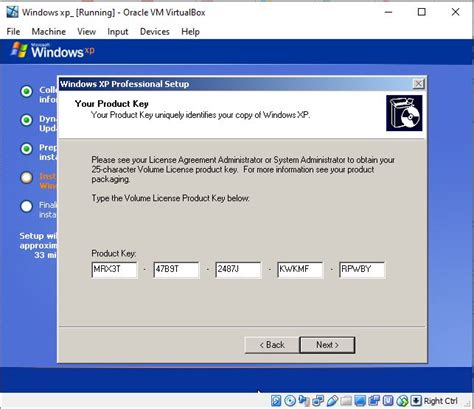This screenshot has width=474, height=409.
Task: Click the second product key field 47B9T
Action: click(176, 269)
